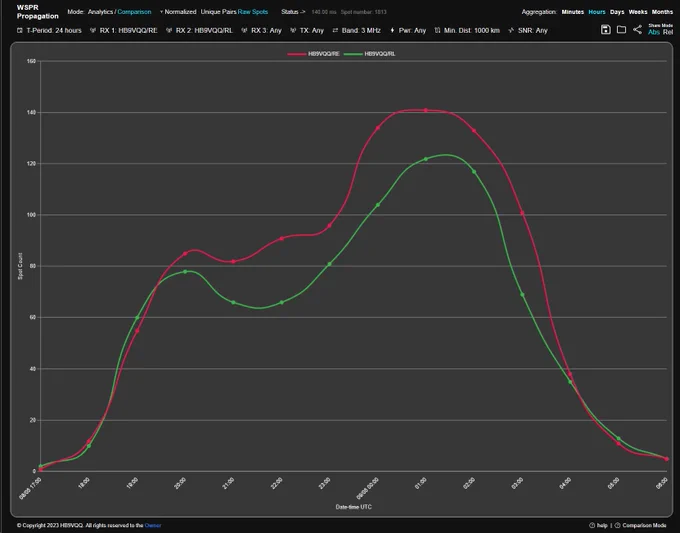Click the RX 2 antenna icon
680x533 pixels.
(x=169, y=30)
